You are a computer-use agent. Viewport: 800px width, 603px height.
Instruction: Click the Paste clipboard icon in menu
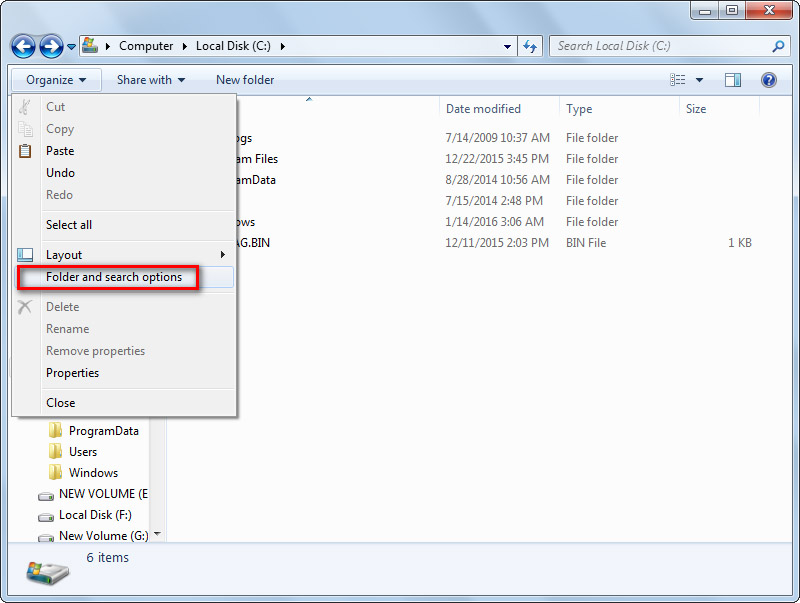point(26,151)
